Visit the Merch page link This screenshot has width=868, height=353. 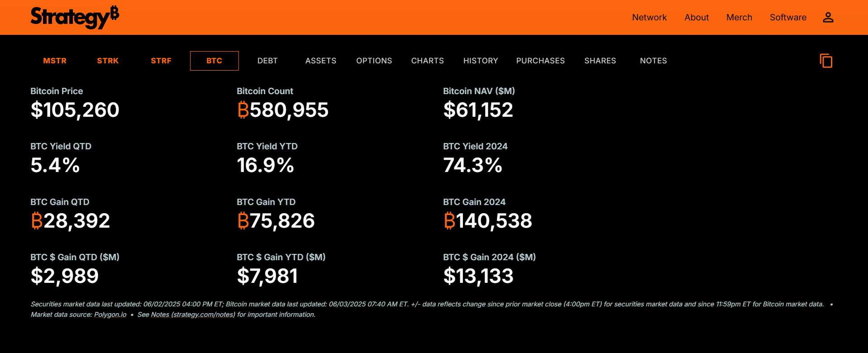click(x=739, y=17)
